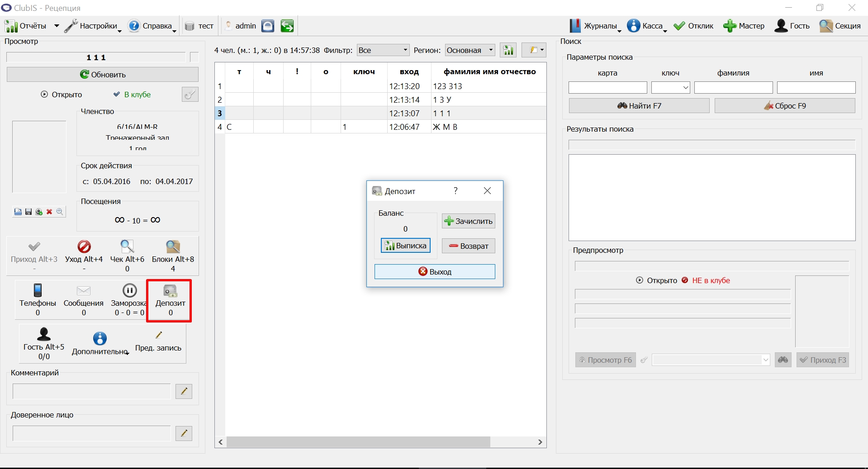Viewport: 868px width, 469px height.
Task: Click the Выход button in dialog
Action: (435, 272)
